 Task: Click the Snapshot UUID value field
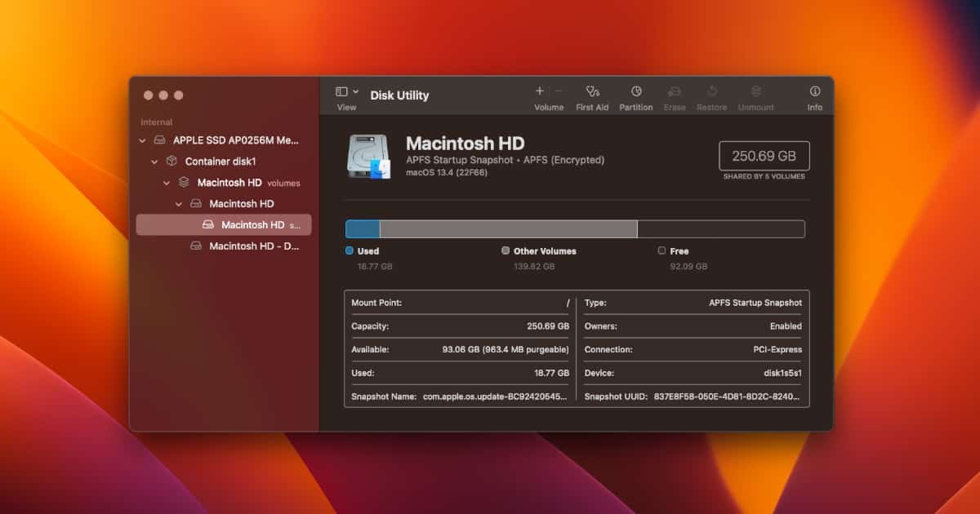point(727,397)
